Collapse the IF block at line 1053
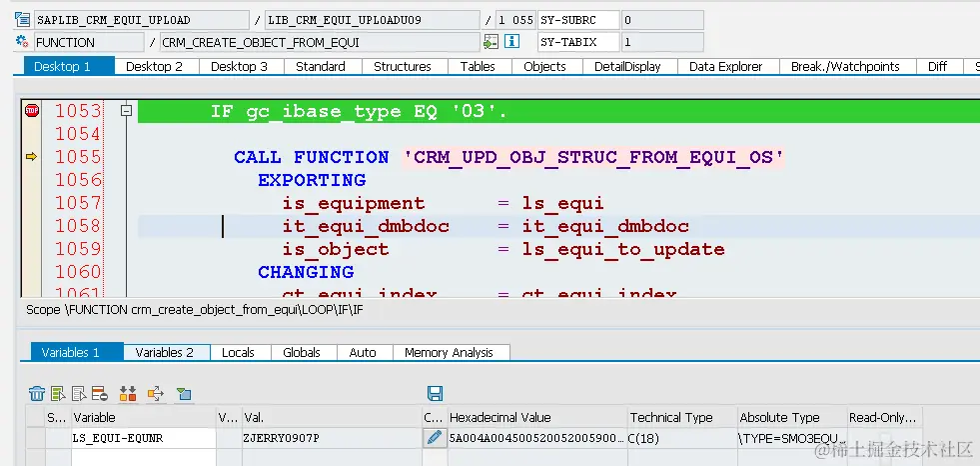 click(126, 111)
